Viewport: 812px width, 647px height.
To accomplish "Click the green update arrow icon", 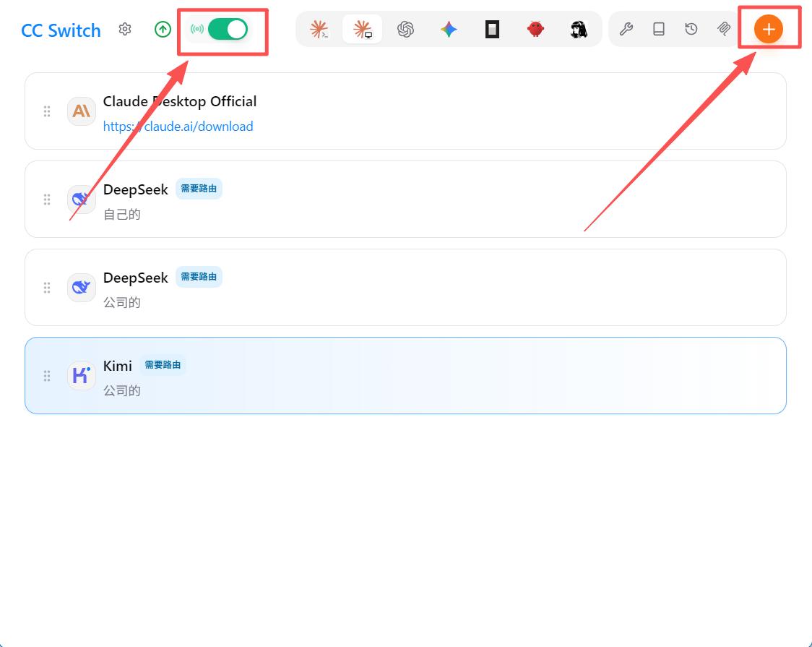I will [163, 30].
